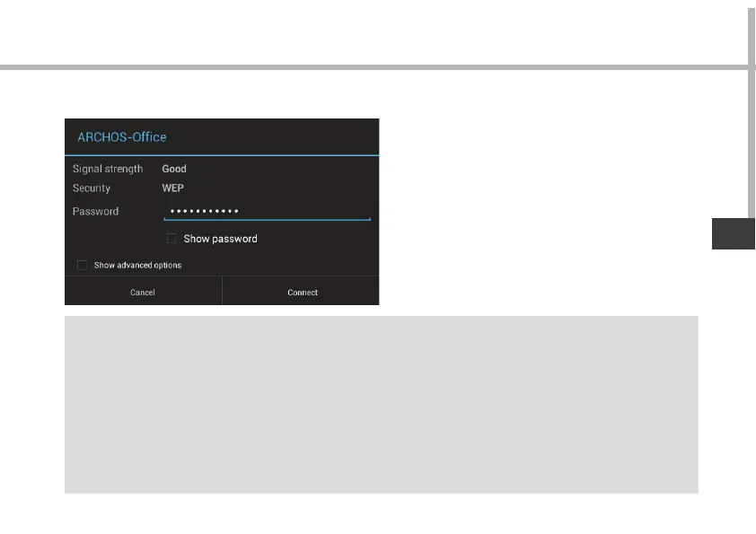Tick the Show password checkbox
The width and height of the screenshot is (756, 534).
pyautogui.click(x=171, y=239)
